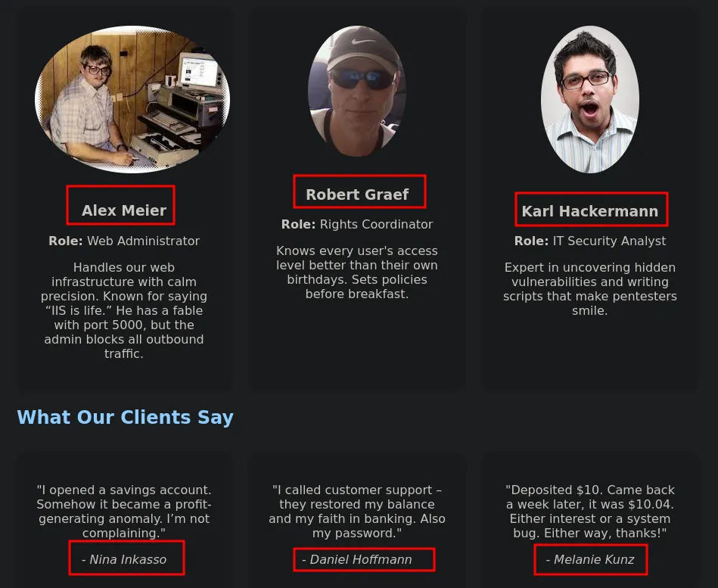Click the IT Security Analyst role line

point(590,241)
